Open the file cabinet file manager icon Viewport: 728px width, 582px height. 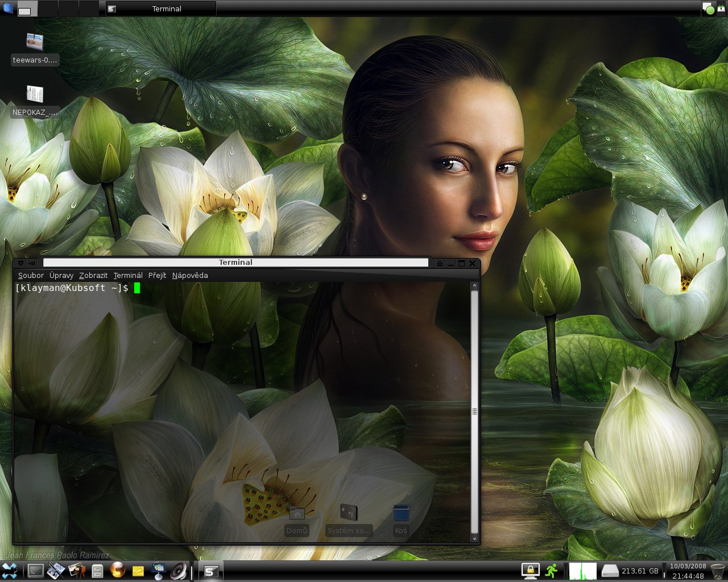[97, 571]
